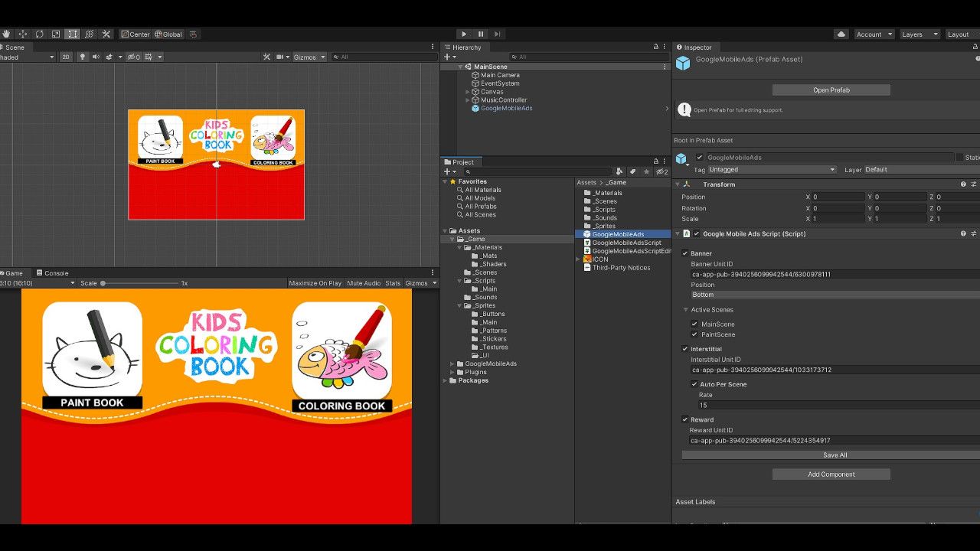Click the Open Prefab button

pyautogui.click(x=831, y=90)
